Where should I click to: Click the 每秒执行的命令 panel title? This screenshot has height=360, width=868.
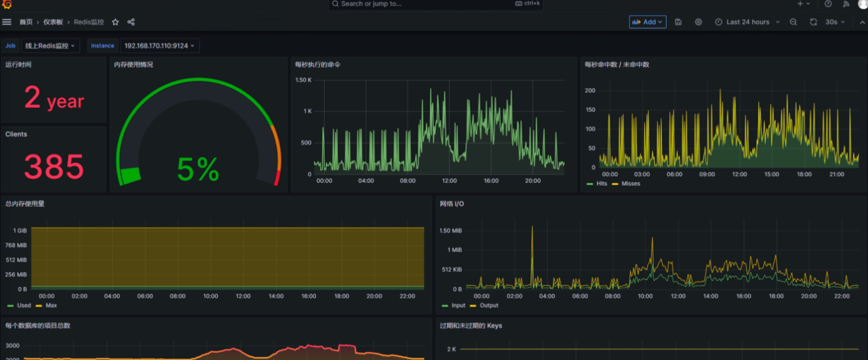point(318,64)
